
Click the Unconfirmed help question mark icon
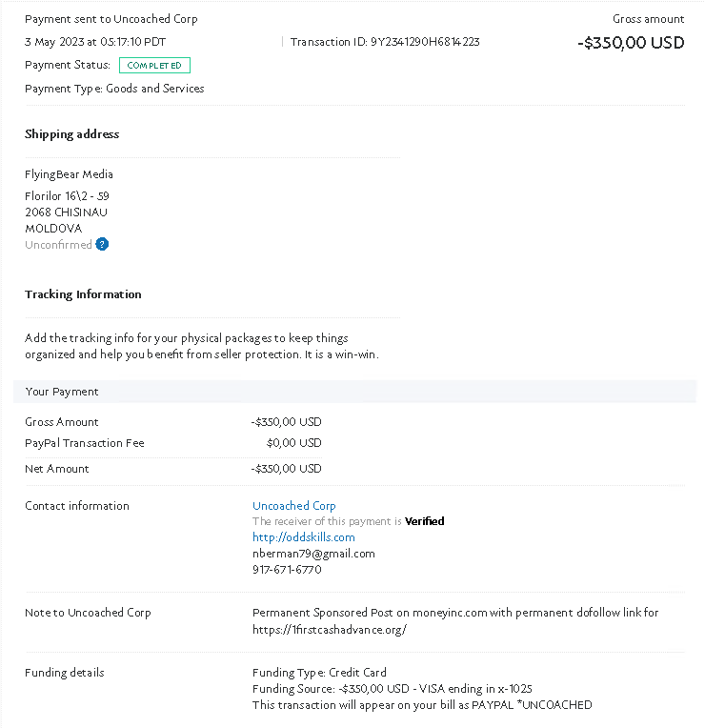tap(102, 244)
